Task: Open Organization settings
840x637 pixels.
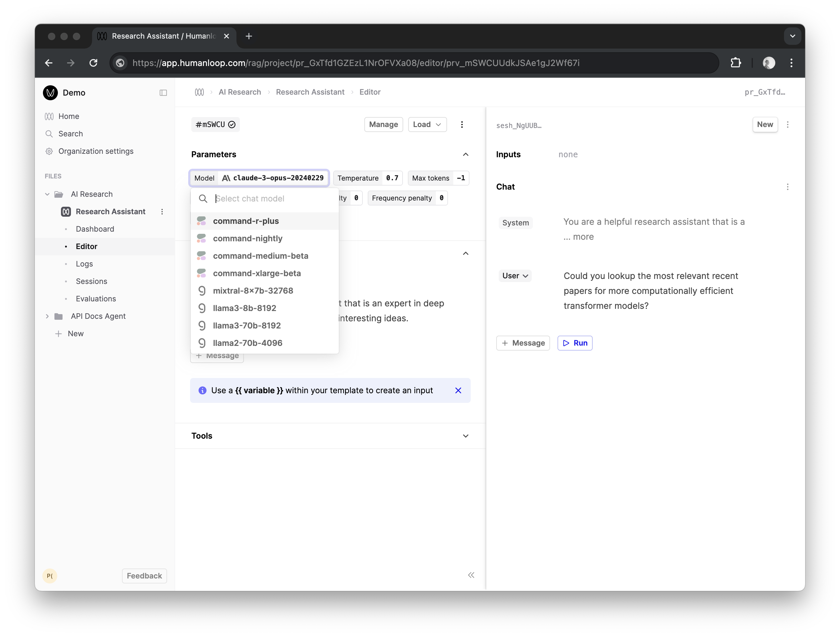Action: pyautogui.click(x=96, y=151)
